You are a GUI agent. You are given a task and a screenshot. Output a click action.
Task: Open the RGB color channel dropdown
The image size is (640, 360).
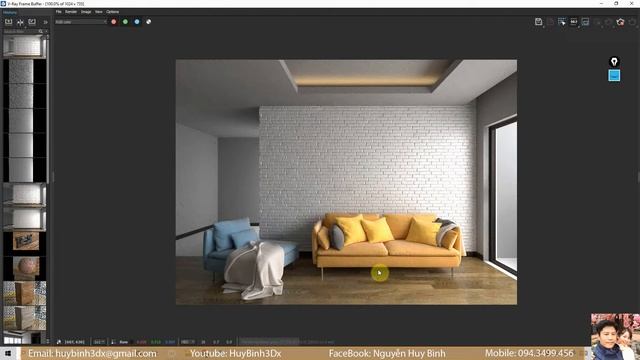(81, 22)
